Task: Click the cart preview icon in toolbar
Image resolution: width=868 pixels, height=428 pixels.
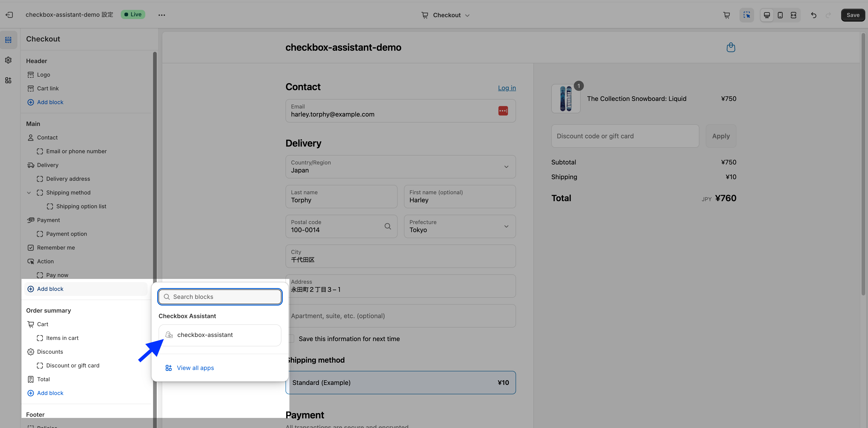Action: [726, 15]
